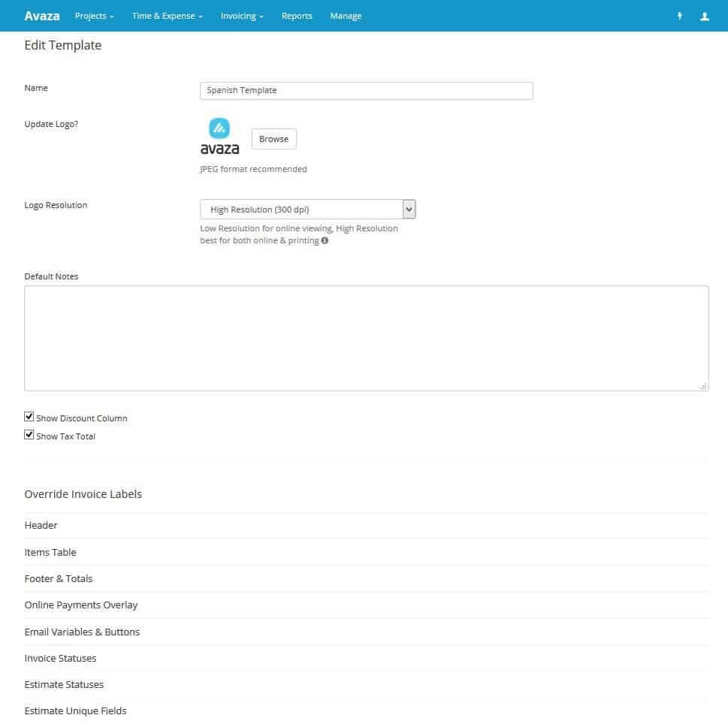Click the lightning bolt quick-add icon
This screenshot has width=728, height=724.
pos(680,16)
